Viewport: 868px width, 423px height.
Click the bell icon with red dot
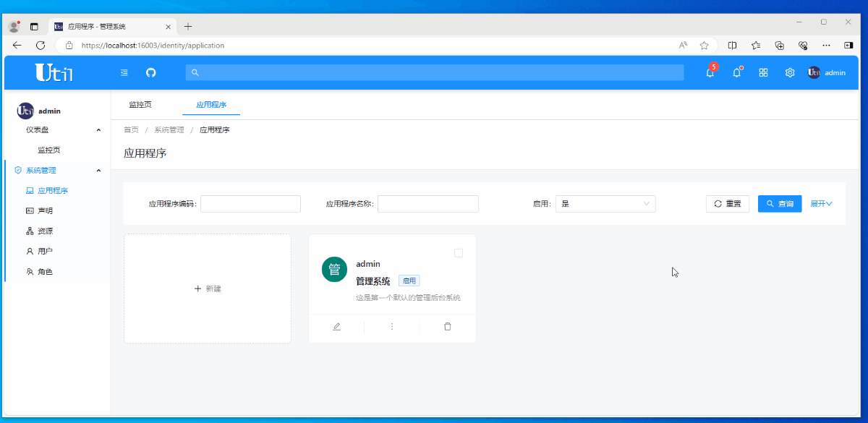[737, 72]
